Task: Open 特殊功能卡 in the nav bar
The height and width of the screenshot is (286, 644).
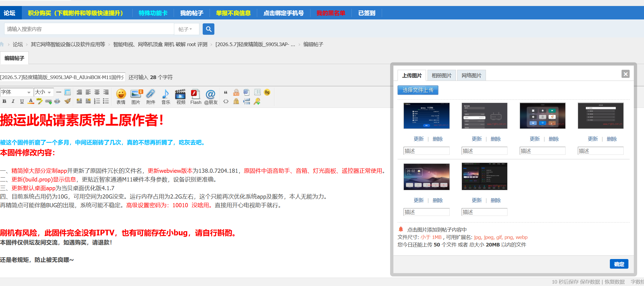Action: (153, 13)
